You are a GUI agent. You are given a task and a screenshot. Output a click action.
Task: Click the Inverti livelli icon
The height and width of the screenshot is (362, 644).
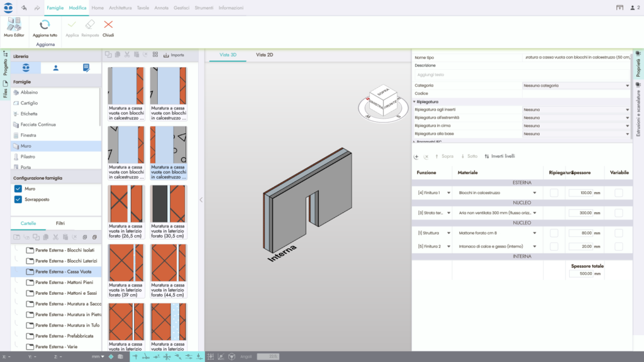(x=487, y=156)
